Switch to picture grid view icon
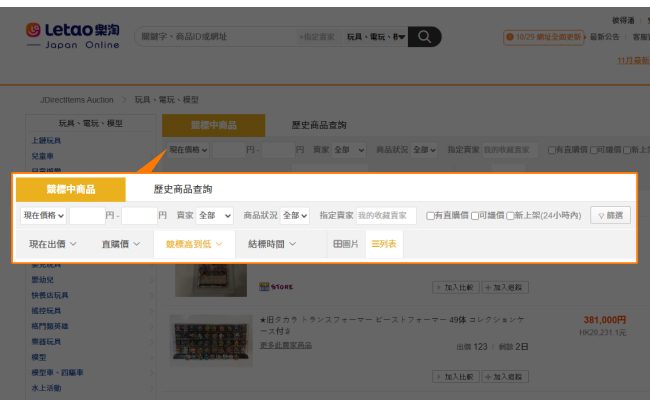 tap(345, 244)
